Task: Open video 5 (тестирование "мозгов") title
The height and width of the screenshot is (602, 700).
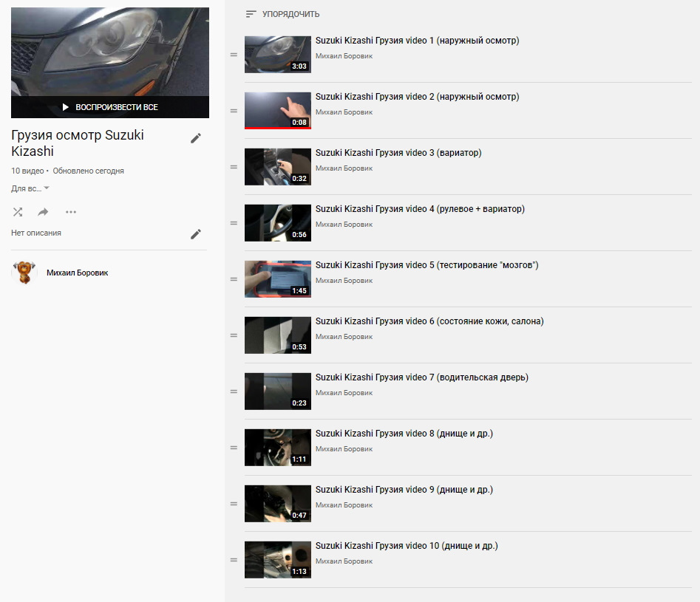Action: pos(427,265)
